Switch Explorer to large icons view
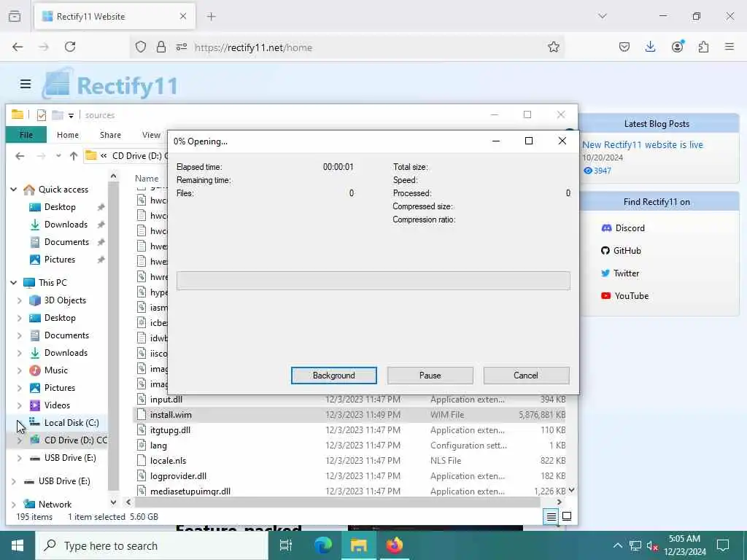This screenshot has height=560, width=747. point(566,516)
